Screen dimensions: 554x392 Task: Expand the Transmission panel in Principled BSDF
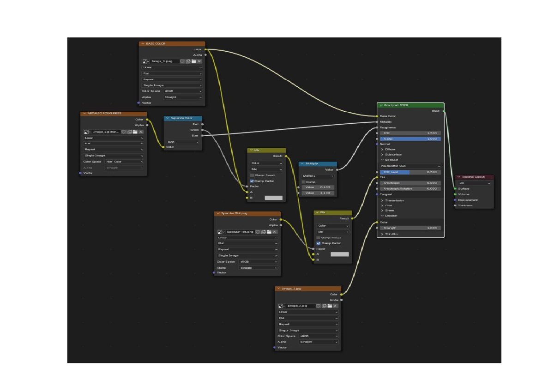click(x=382, y=200)
